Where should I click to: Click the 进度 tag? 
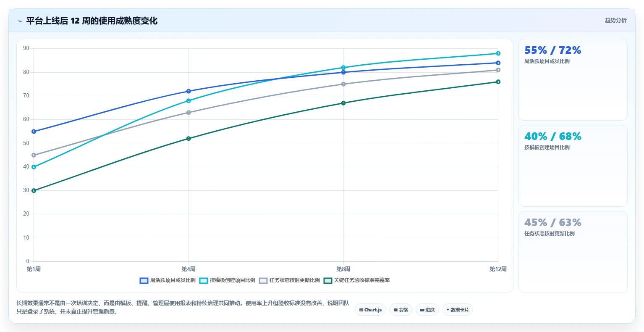427,310
